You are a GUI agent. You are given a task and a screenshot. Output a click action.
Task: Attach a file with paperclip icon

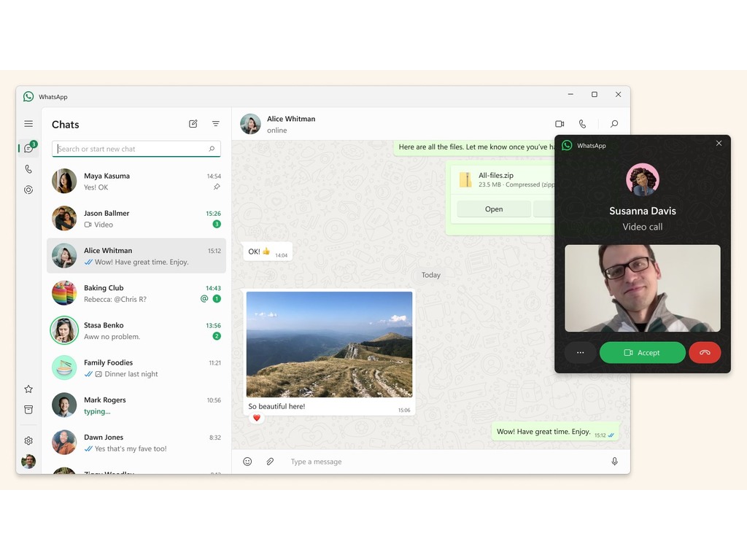pyautogui.click(x=270, y=462)
